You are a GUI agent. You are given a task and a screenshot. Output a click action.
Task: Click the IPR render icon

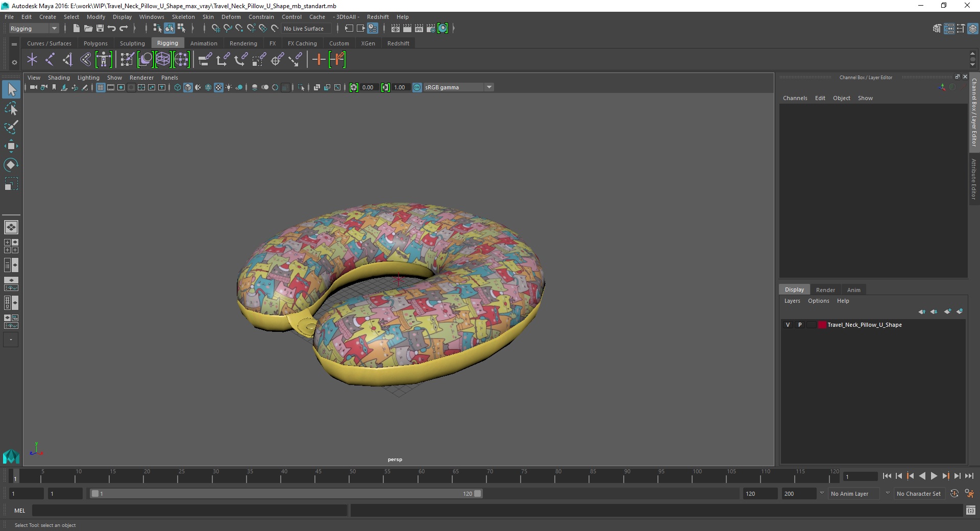419,29
